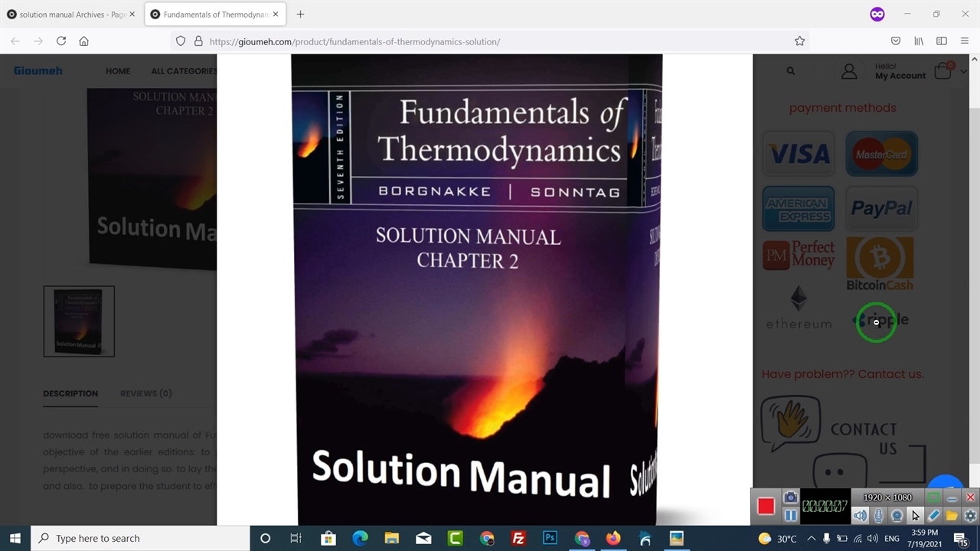Click the ripple payment logo
The image size is (980, 551).
pos(881,320)
